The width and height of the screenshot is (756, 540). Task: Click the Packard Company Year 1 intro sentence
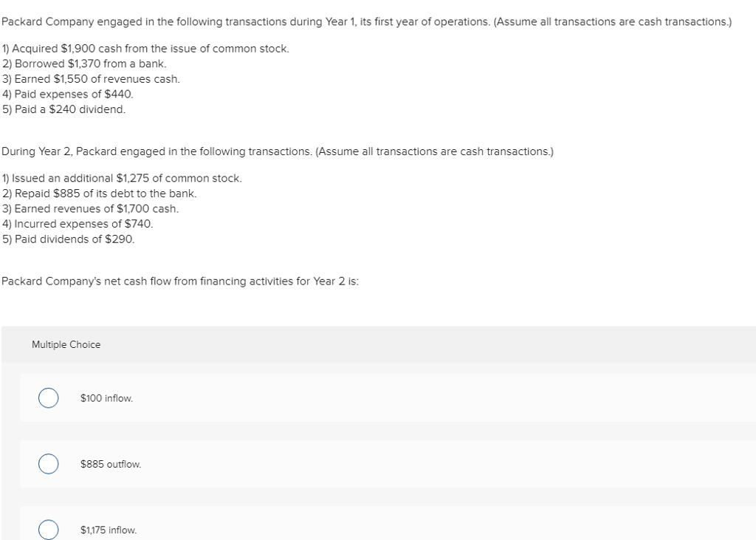point(366,21)
